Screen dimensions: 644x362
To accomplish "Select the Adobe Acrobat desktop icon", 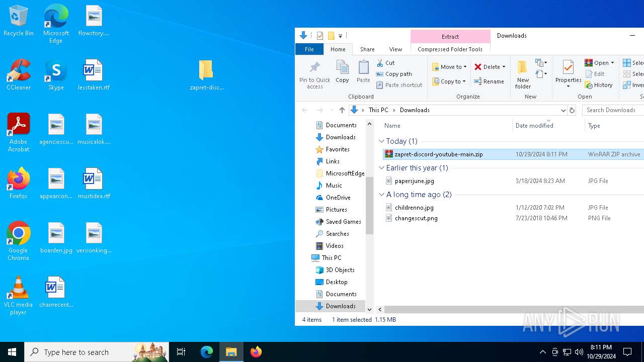I will coord(19,133).
